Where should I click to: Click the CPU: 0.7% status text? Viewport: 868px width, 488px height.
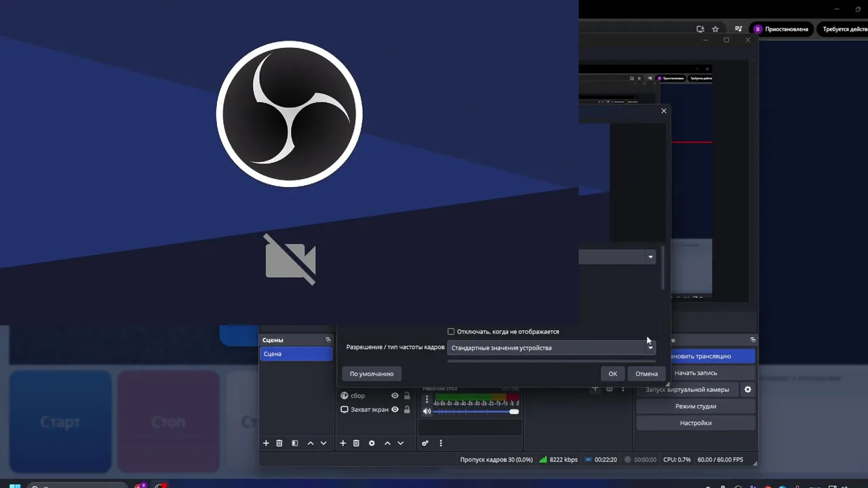(x=677, y=460)
